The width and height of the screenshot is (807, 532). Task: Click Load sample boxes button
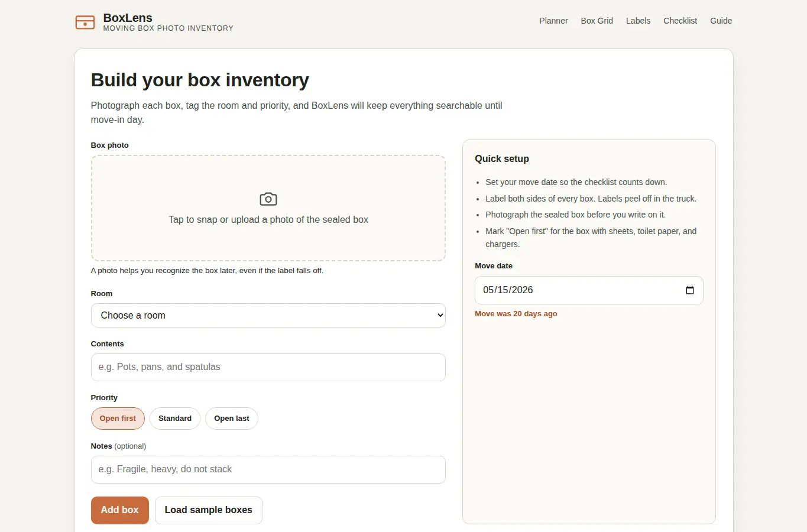(209, 510)
